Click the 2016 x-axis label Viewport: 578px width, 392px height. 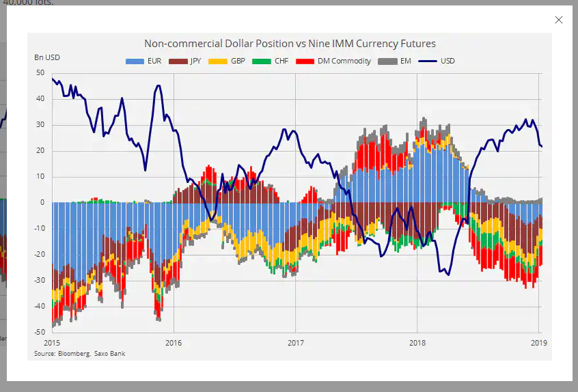(174, 343)
